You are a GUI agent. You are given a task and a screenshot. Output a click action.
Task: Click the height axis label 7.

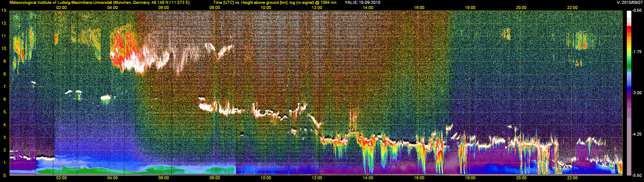5,87
